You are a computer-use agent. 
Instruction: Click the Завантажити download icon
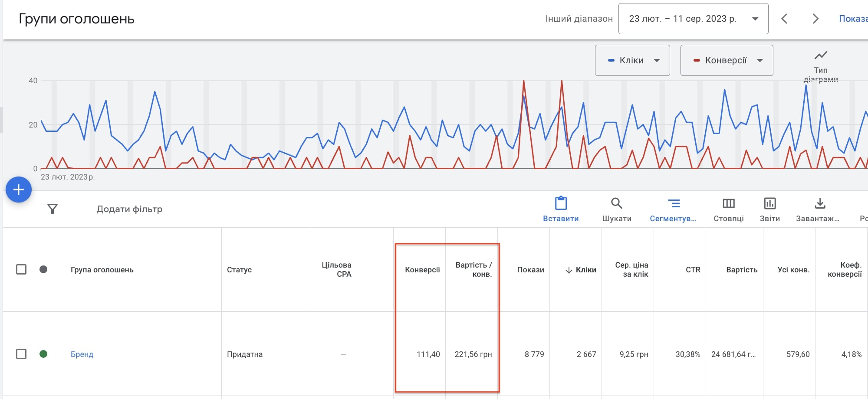click(819, 203)
